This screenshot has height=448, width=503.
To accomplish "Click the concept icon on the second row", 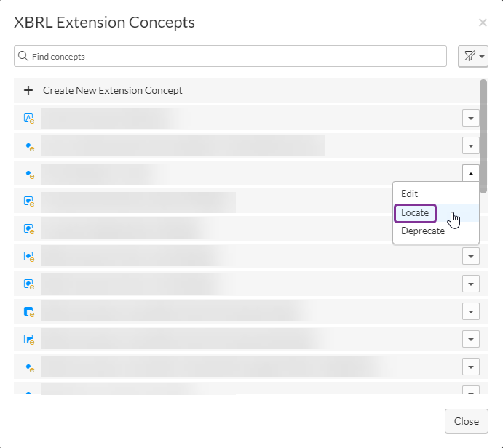I will [29, 146].
